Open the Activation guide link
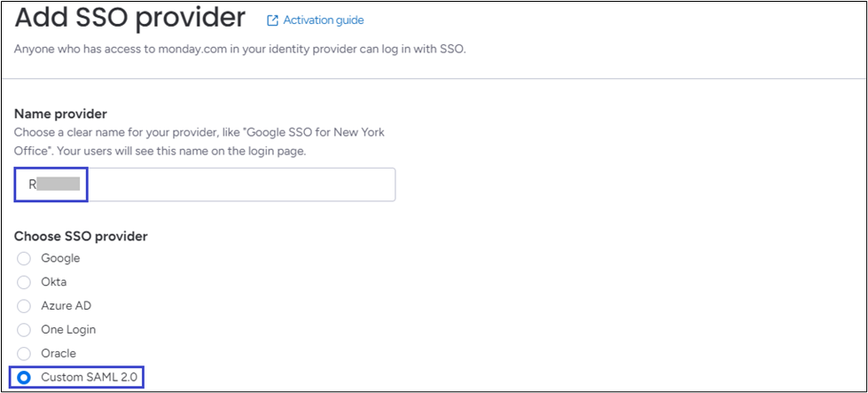The height and width of the screenshot is (393, 868). coord(323,20)
